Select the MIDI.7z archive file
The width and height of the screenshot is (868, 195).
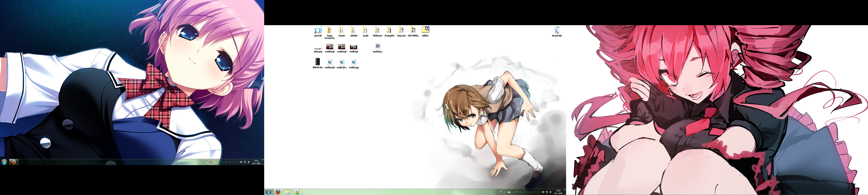[425, 31]
